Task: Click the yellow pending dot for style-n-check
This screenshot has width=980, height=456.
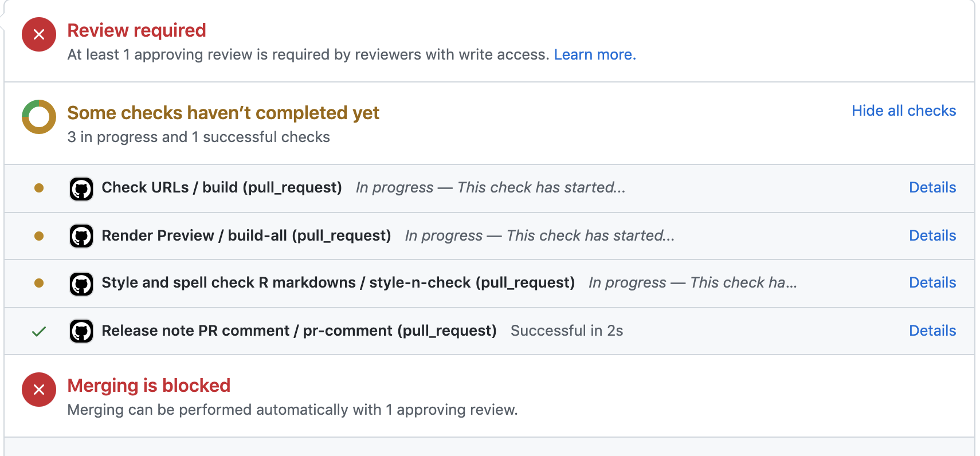Action: (39, 283)
